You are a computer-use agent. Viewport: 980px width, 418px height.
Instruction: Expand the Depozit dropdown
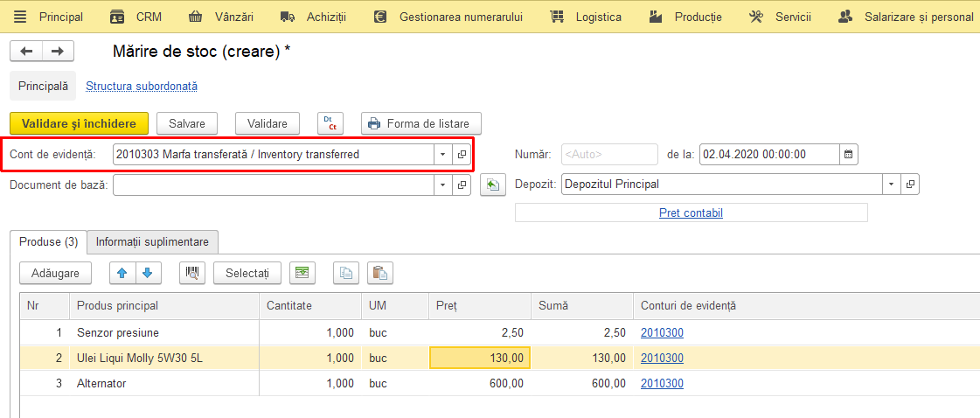tap(891, 185)
